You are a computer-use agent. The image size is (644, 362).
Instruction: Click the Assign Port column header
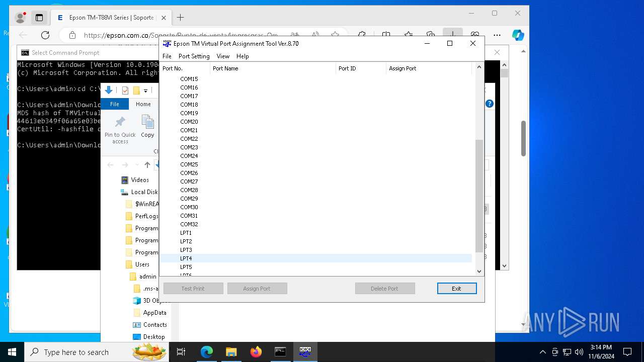click(x=429, y=68)
